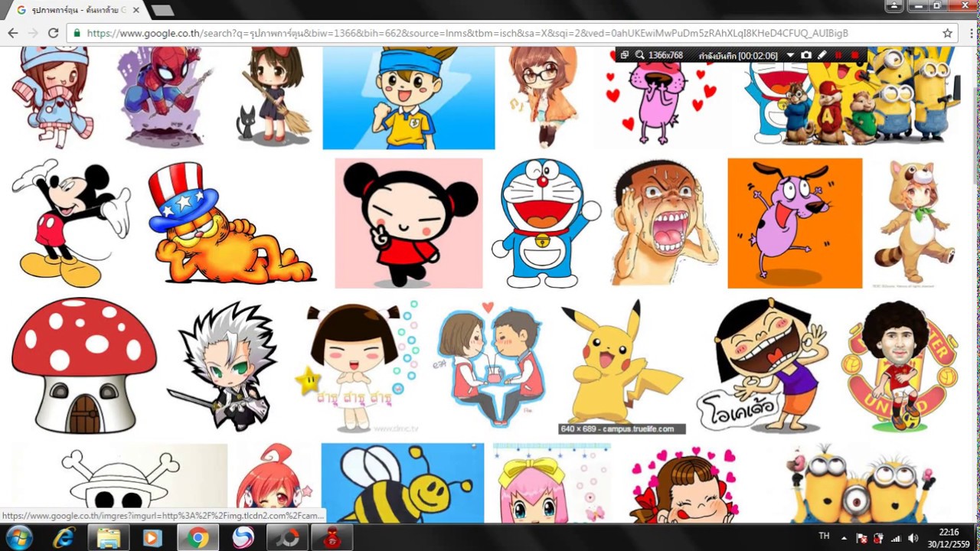
Task: Click the Action Center flag tray icon
Action: [x=861, y=539]
